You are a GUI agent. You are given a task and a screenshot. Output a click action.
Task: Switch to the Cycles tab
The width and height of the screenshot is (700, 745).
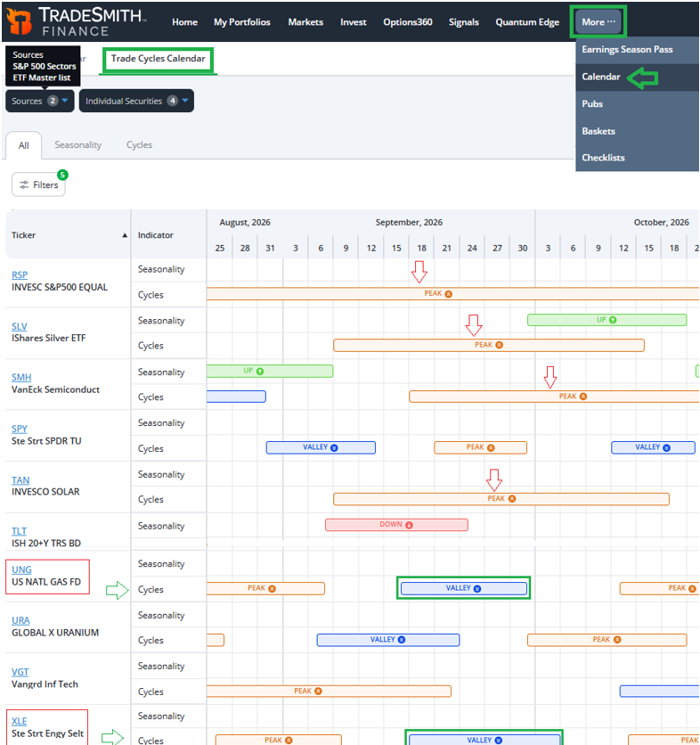coord(139,145)
